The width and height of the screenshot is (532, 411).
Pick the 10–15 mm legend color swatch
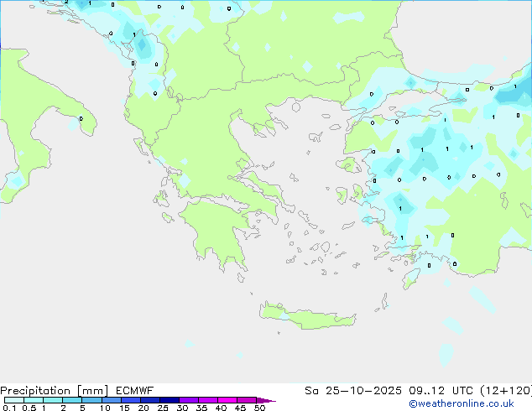pyautogui.click(x=111, y=400)
